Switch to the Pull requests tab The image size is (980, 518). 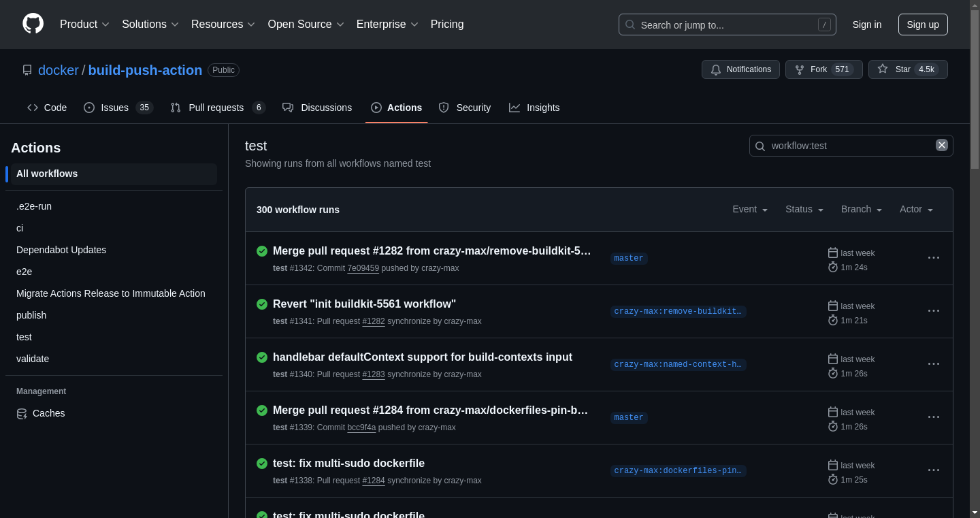tap(218, 108)
